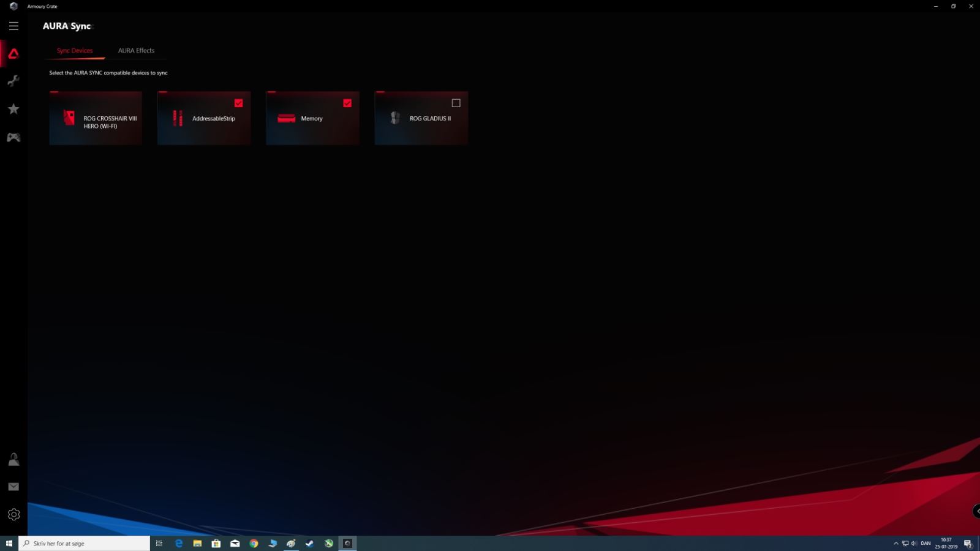The height and width of the screenshot is (551, 980).
Task: Open Steam from the taskbar
Action: [x=310, y=543]
